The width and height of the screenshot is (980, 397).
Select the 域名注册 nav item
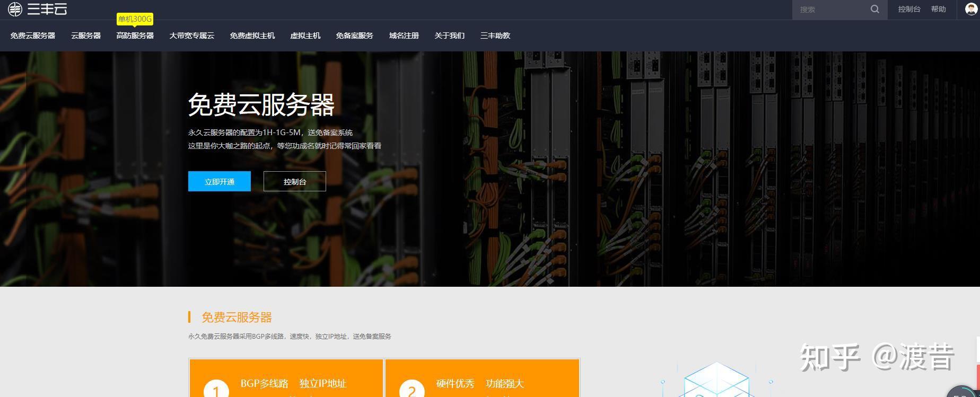tap(404, 36)
